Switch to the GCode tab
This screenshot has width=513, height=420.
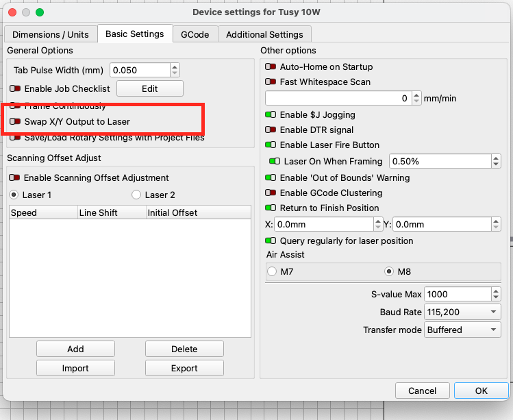point(195,34)
